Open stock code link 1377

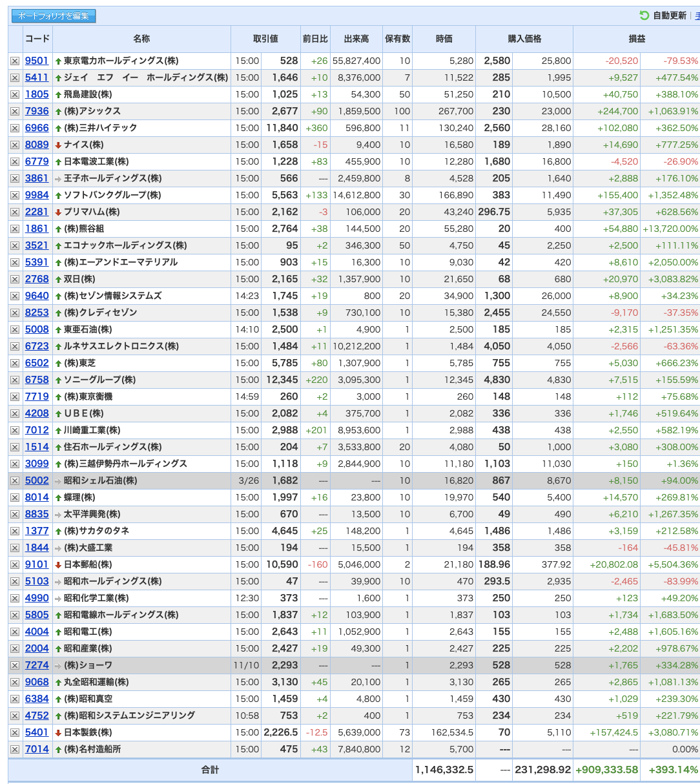tap(37, 531)
